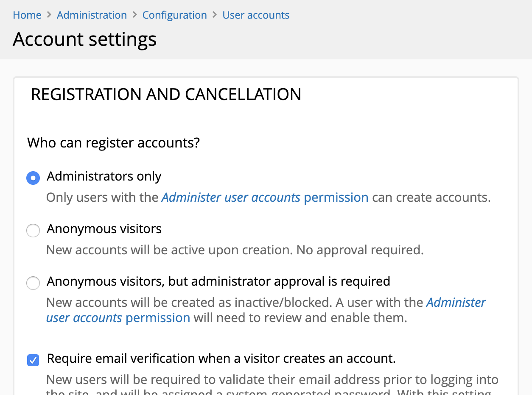Go to the Configuration section via breadcrumb
532x395 pixels.
point(174,15)
